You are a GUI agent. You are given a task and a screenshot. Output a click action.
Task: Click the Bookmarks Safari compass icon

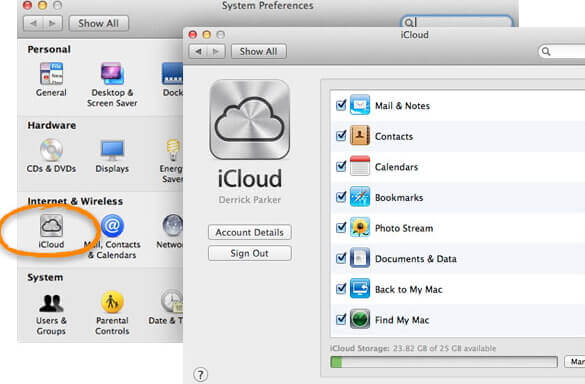[360, 197]
